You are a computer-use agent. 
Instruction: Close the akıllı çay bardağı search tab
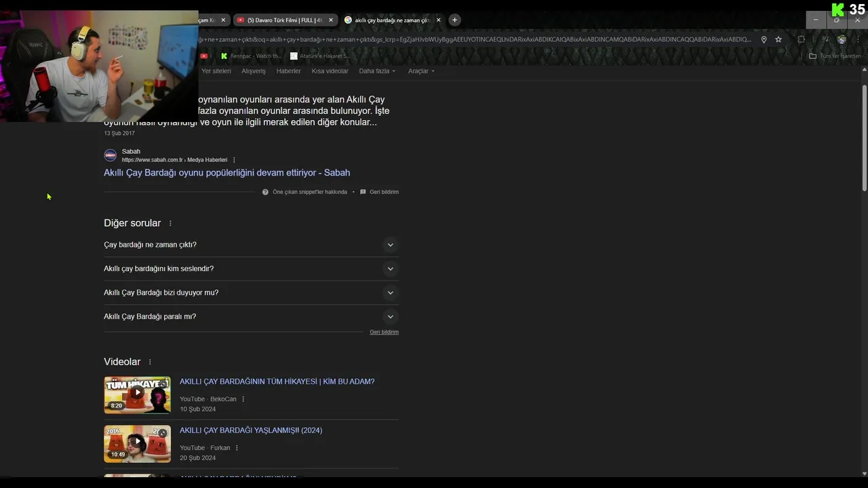click(x=438, y=20)
